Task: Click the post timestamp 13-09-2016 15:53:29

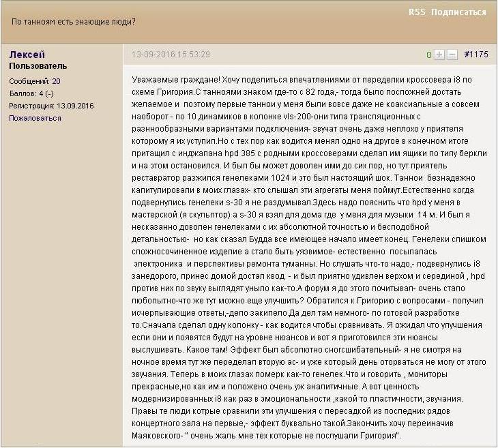Action: tap(171, 55)
